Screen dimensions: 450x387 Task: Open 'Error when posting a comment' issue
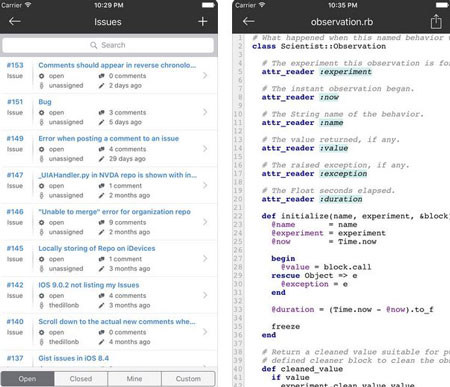(x=109, y=139)
